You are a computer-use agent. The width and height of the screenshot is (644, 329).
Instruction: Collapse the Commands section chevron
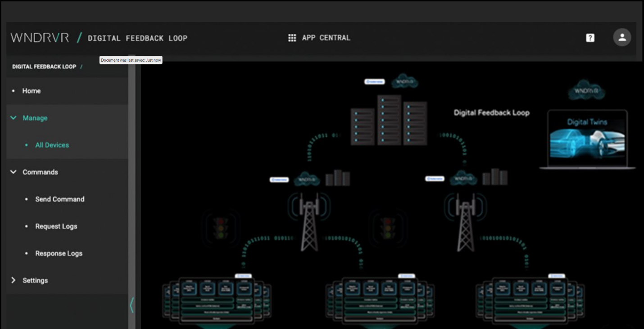(14, 172)
